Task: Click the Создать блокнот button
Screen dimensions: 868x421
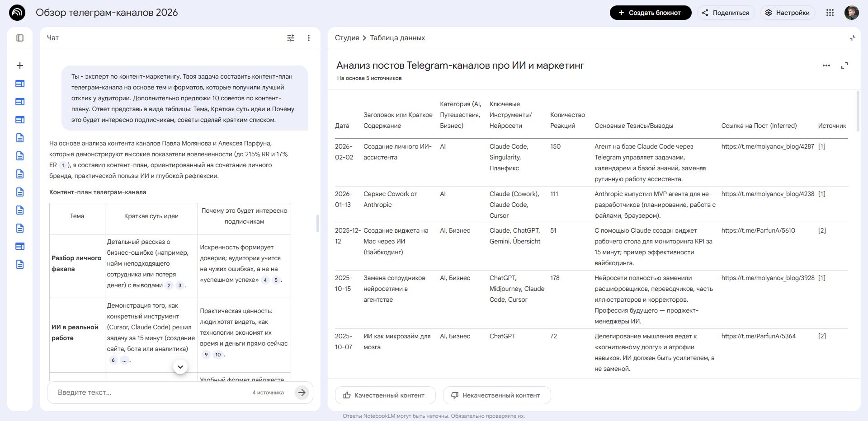Action: tap(650, 13)
